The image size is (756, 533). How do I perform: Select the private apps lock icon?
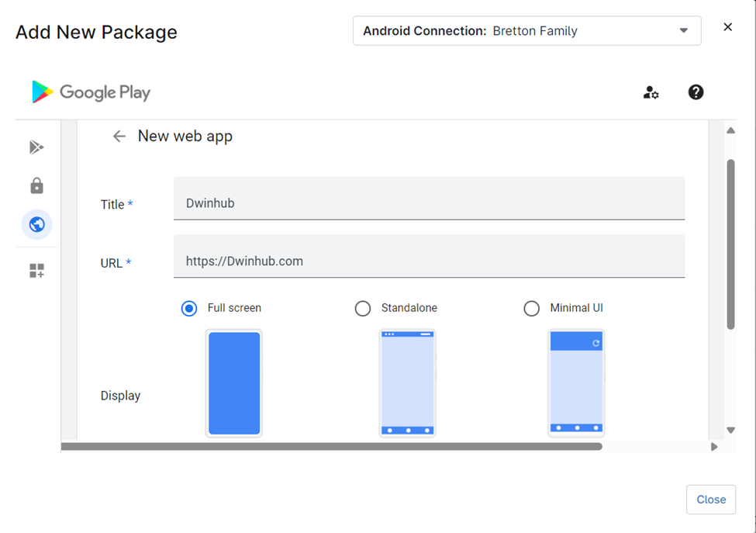coord(36,185)
